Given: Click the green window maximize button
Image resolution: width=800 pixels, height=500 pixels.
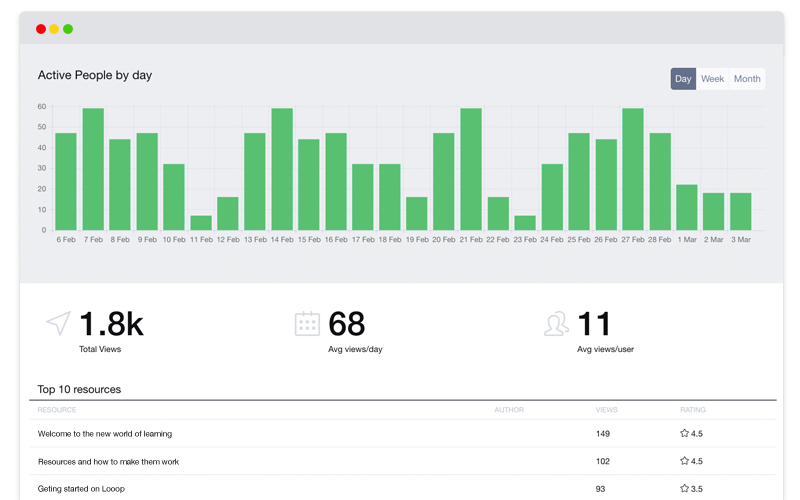Looking at the screenshot, I should (x=68, y=29).
